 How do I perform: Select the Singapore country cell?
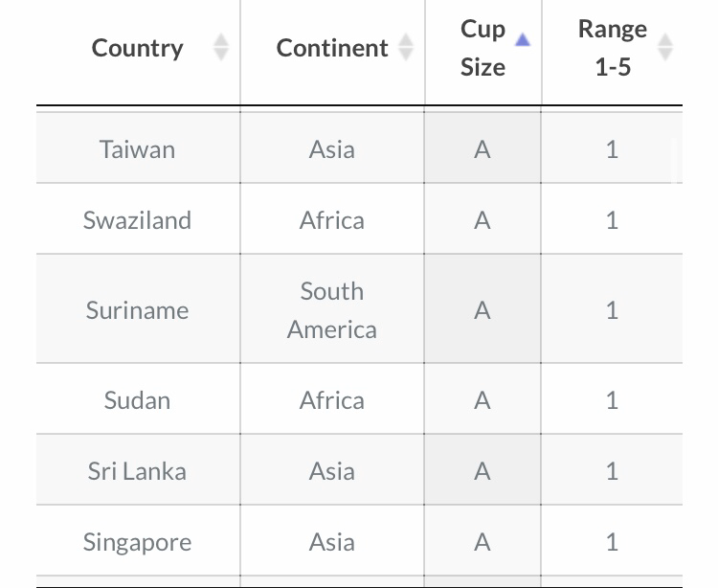137,542
